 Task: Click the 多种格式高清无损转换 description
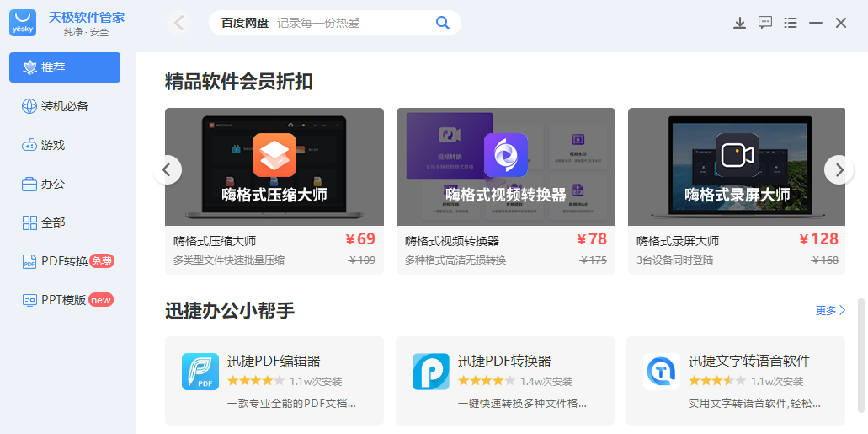point(455,260)
